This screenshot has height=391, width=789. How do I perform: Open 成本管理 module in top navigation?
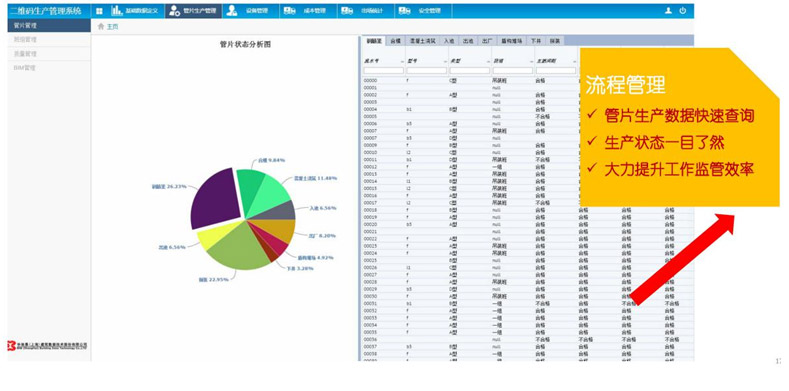[308, 11]
